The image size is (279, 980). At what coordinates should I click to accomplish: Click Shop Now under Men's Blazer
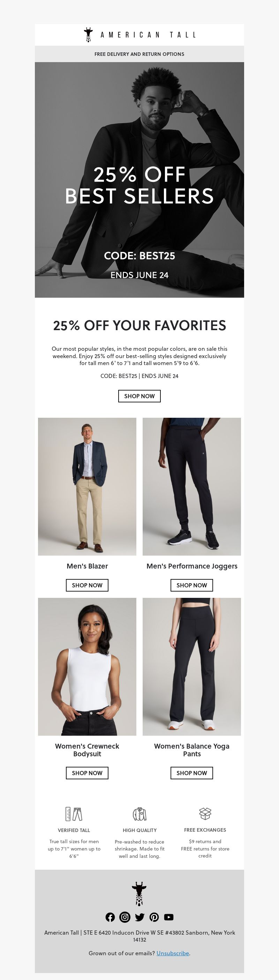(87, 585)
